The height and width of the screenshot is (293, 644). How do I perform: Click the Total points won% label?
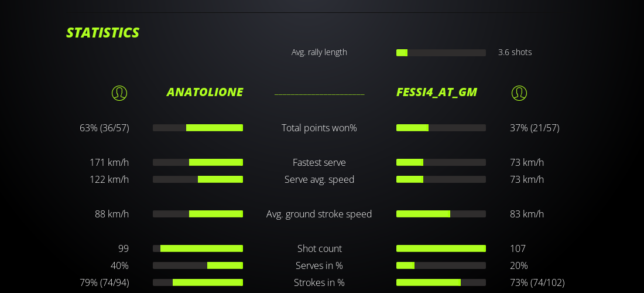(319, 128)
